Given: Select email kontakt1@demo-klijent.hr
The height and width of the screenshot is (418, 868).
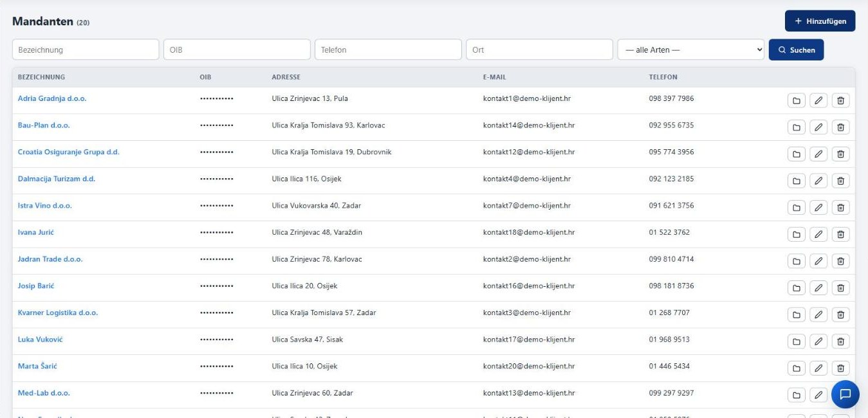Looking at the screenshot, I should click(527, 98).
